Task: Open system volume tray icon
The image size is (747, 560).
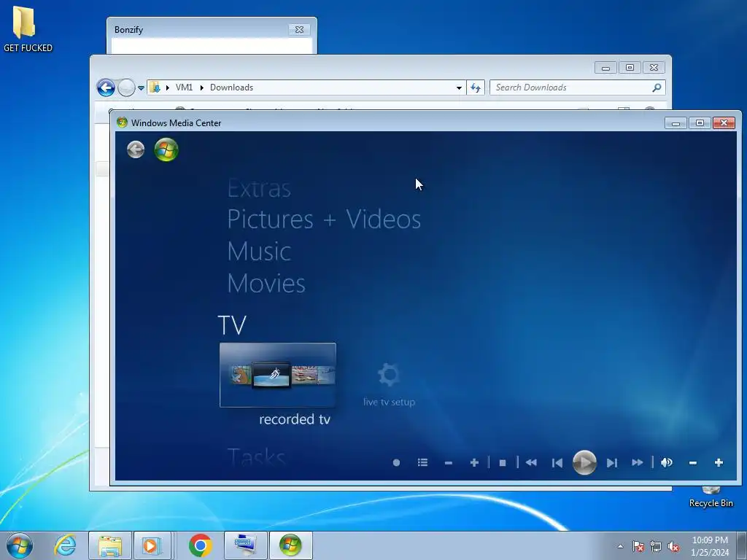Action: [x=673, y=546]
